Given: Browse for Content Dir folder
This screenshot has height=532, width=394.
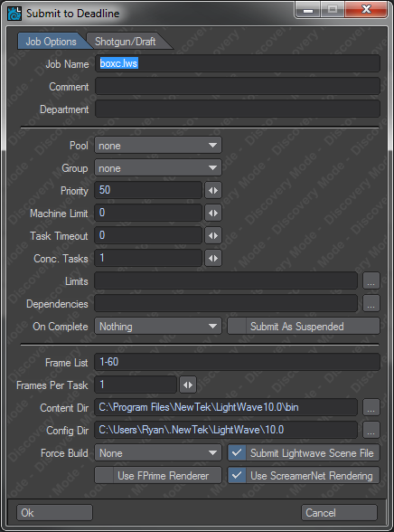Looking at the screenshot, I should 371,407.
